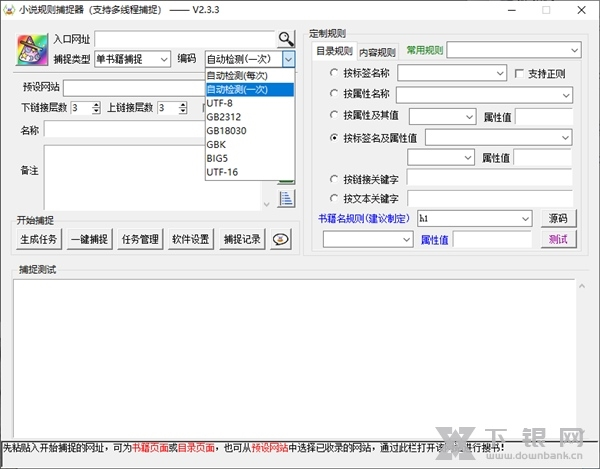Open the 目录规则 tab
The height and width of the screenshot is (469, 600).
click(x=334, y=51)
